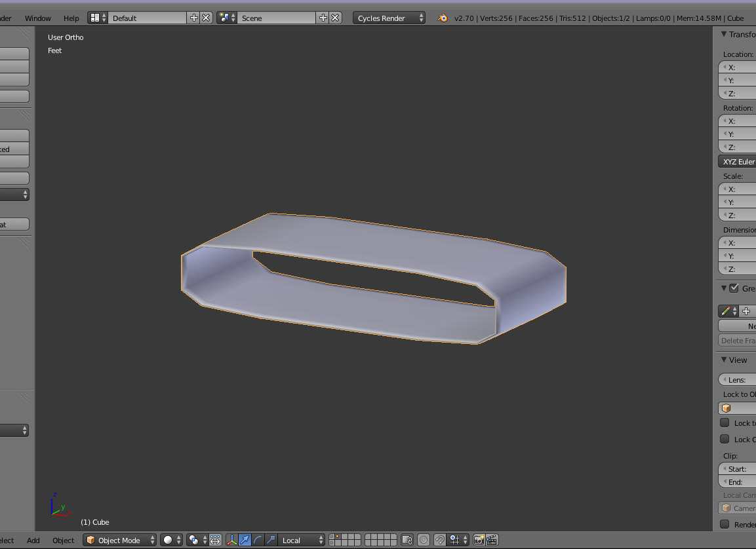Open the pivot point selector
This screenshot has height=549, width=756.
point(197,540)
